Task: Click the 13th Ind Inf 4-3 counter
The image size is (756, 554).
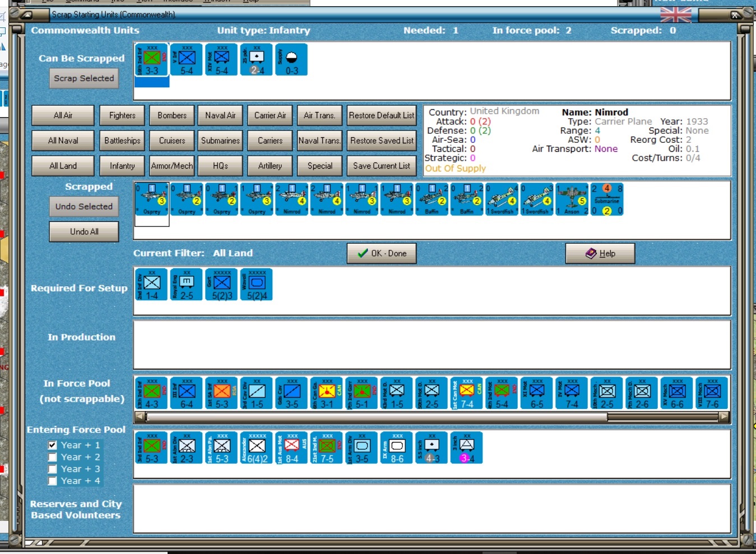Action: coord(152,393)
